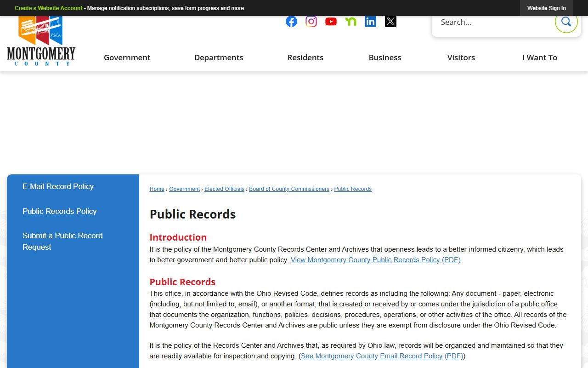Open the LinkedIn social icon
This screenshot has width=588, height=368.
tap(370, 22)
